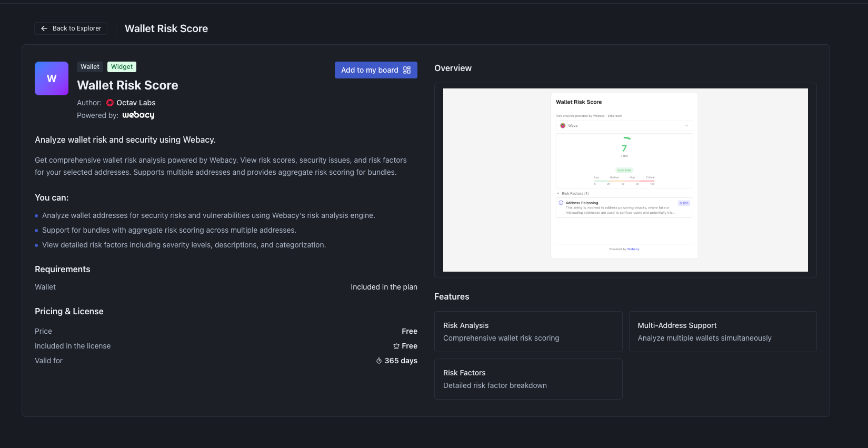The image size is (868, 448).
Task: Click the Webacy link in preview footer
Action: pos(633,249)
